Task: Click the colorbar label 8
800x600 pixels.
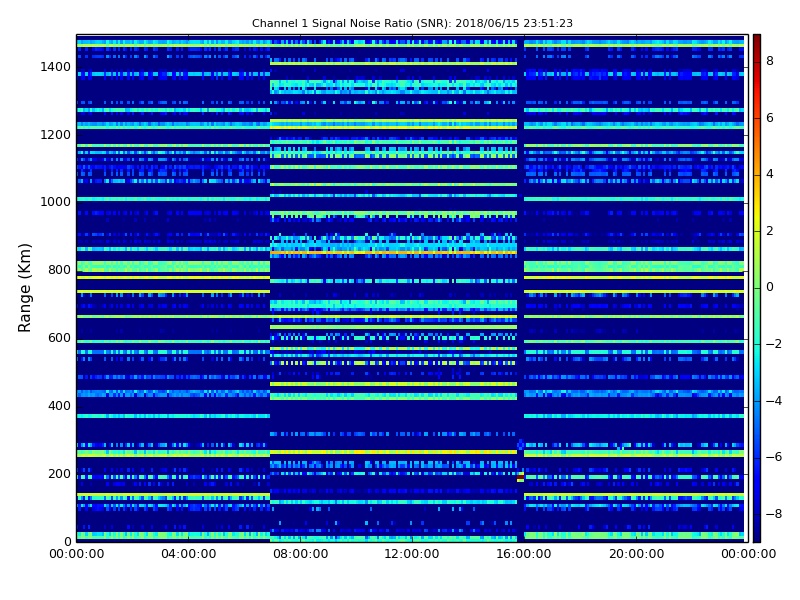Action: tap(770, 61)
